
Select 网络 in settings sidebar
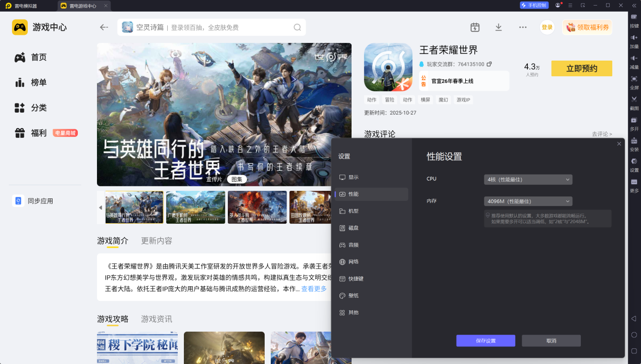[371, 262]
